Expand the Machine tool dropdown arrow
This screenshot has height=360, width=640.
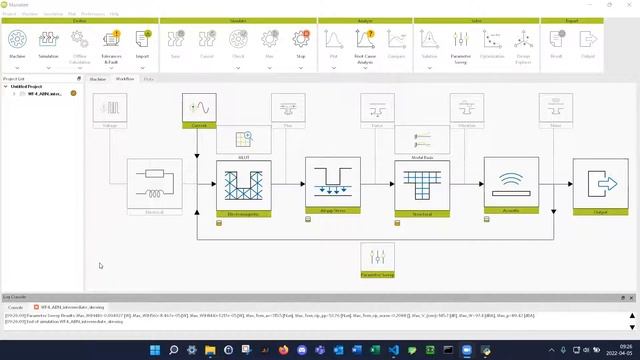pos(17,68)
